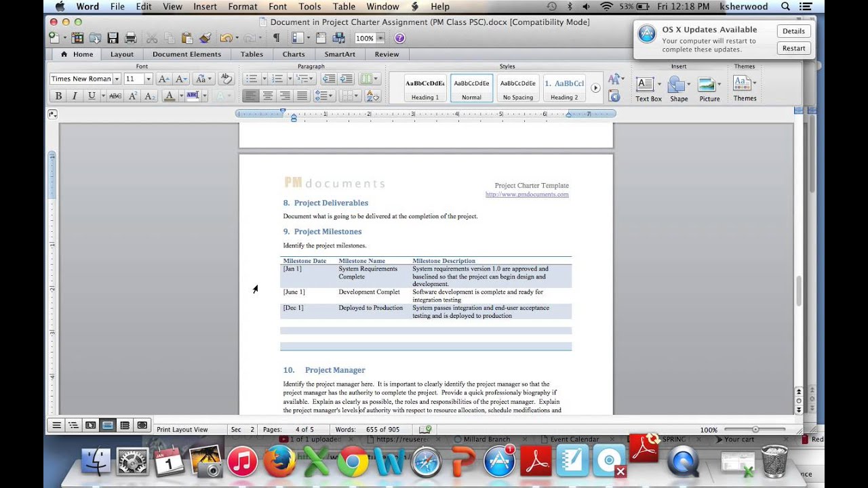The image size is (868, 488).
Task: Apply the Heading 2 style
Action: [x=564, y=88]
